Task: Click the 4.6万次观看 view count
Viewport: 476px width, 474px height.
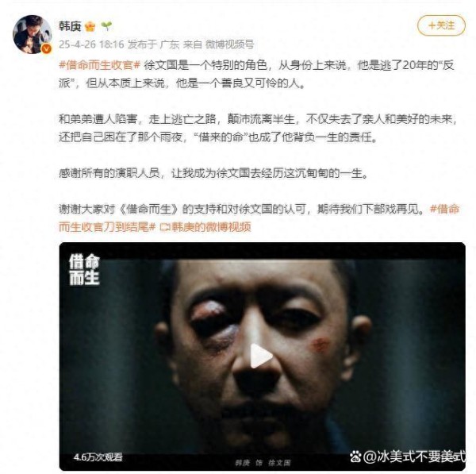Action: [x=98, y=457]
